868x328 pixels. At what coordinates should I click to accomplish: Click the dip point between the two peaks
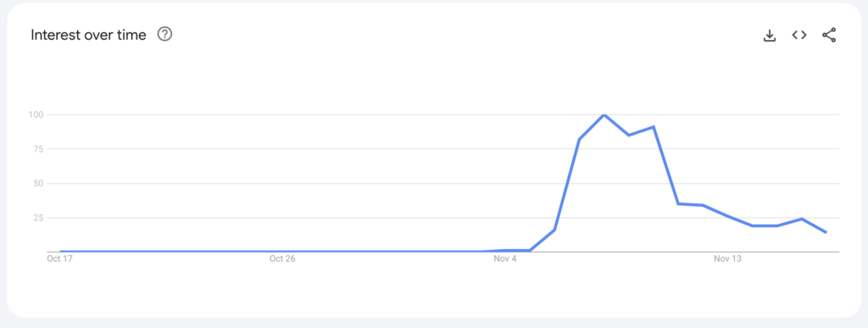click(x=629, y=135)
